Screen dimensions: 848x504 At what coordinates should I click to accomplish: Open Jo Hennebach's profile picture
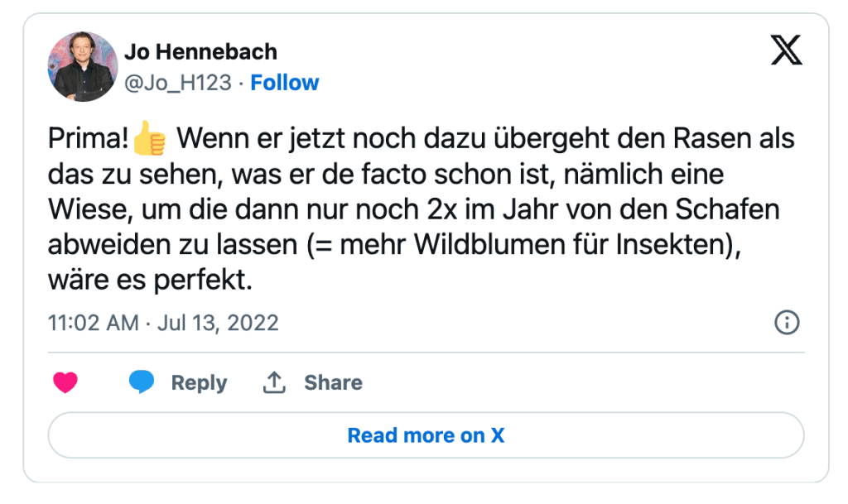pyautogui.click(x=83, y=66)
